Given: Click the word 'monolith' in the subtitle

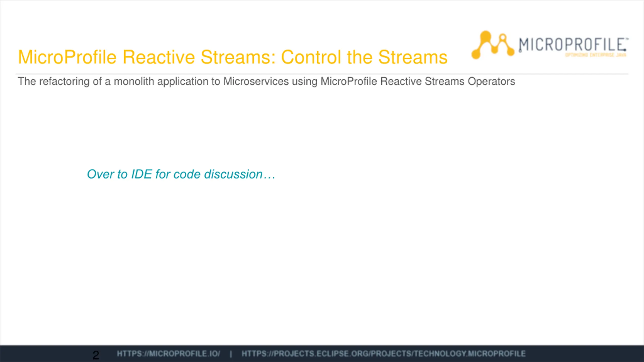Looking at the screenshot, I should coord(134,81).
